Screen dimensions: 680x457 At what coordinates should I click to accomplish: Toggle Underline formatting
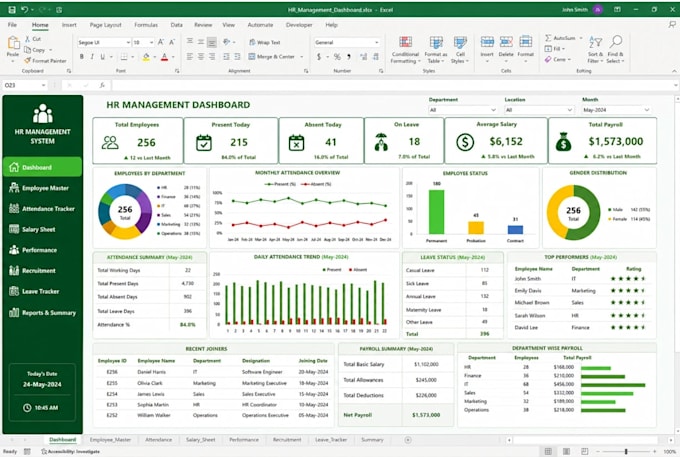click(103, 57)
